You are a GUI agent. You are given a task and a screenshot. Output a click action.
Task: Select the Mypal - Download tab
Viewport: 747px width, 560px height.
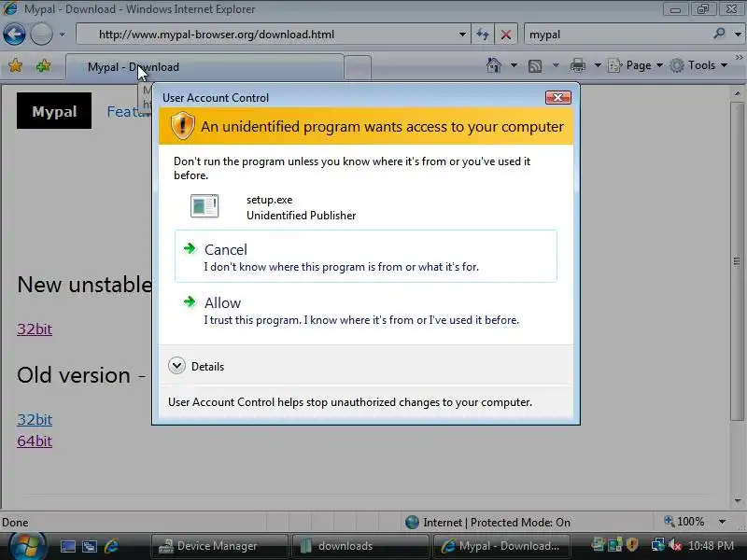click(x=204, y=67)
